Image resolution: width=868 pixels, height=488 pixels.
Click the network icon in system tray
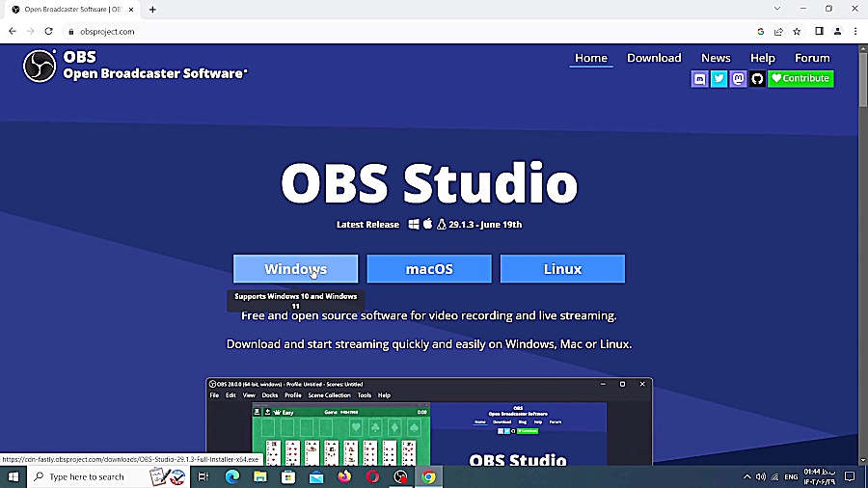pos(775,476)
